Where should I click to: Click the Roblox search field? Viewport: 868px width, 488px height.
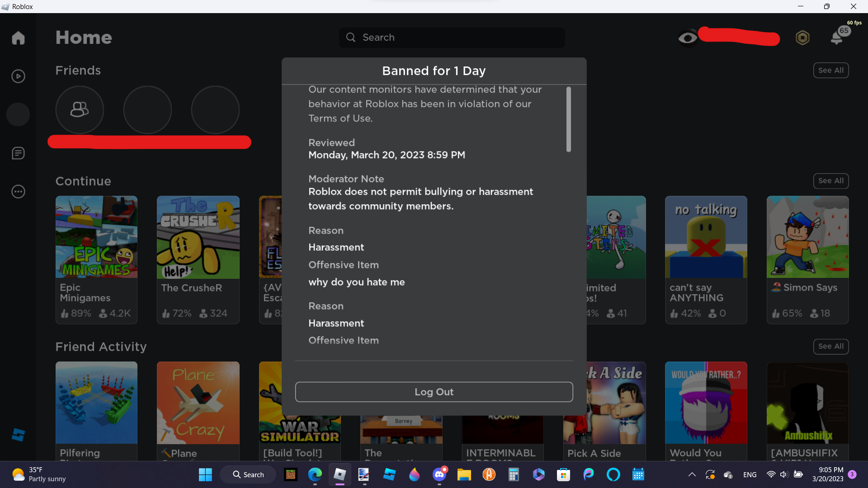(x=452, y=38)
